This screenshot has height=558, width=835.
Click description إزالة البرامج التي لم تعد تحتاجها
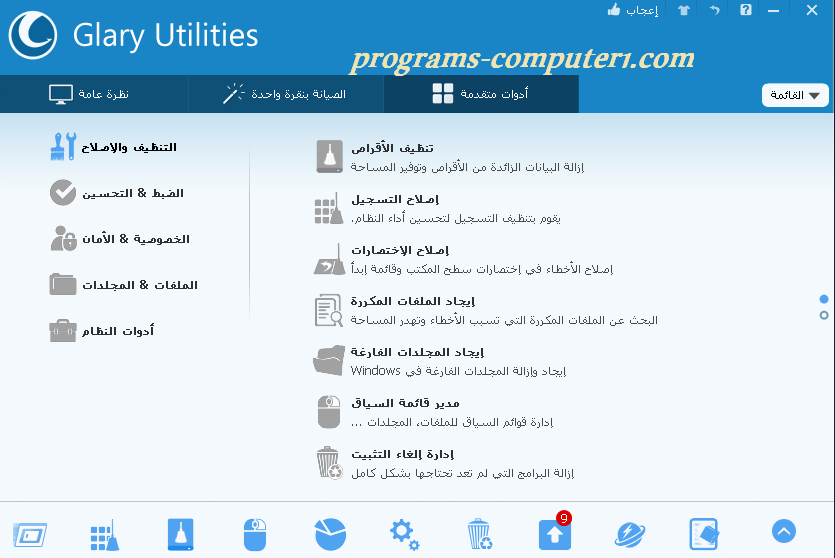462,473
